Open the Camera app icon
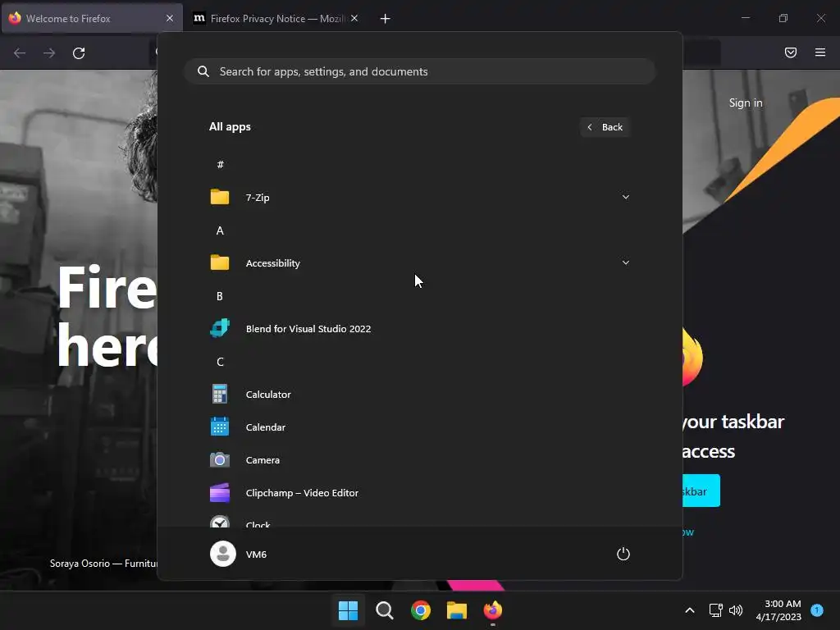The image size is (840, 630). pyautogui.click(x=220, y=459)
